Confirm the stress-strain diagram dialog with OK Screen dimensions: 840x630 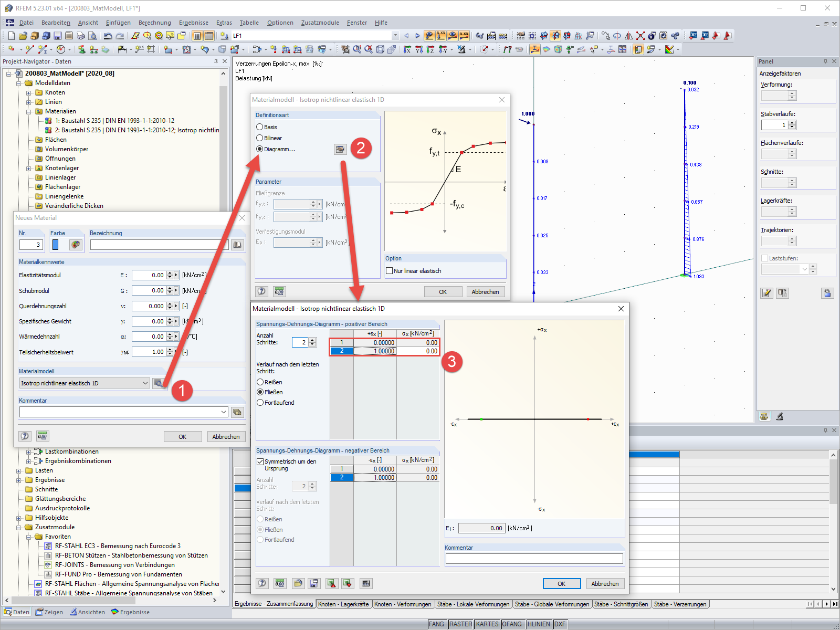[x=562, y=584]
